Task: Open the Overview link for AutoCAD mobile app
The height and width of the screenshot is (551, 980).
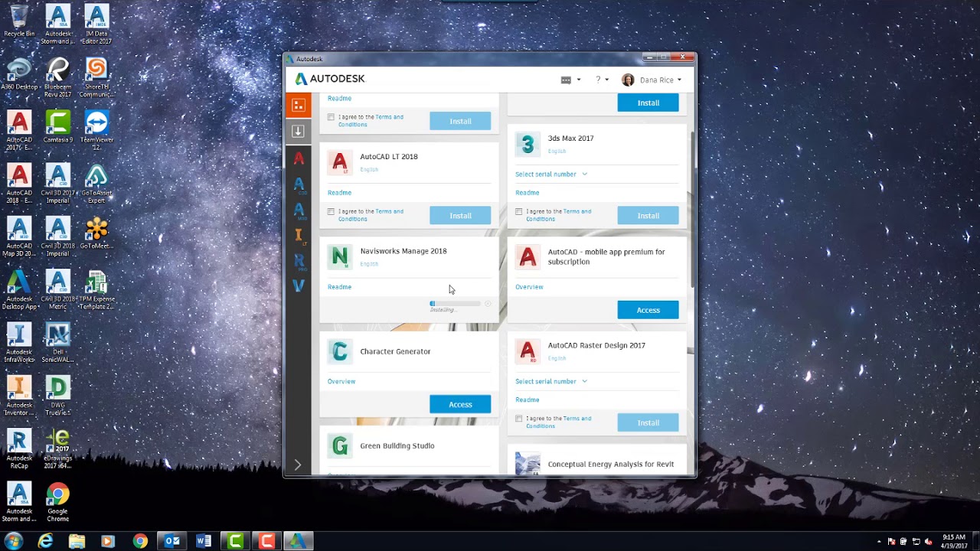Action: [x=529, y=287]
